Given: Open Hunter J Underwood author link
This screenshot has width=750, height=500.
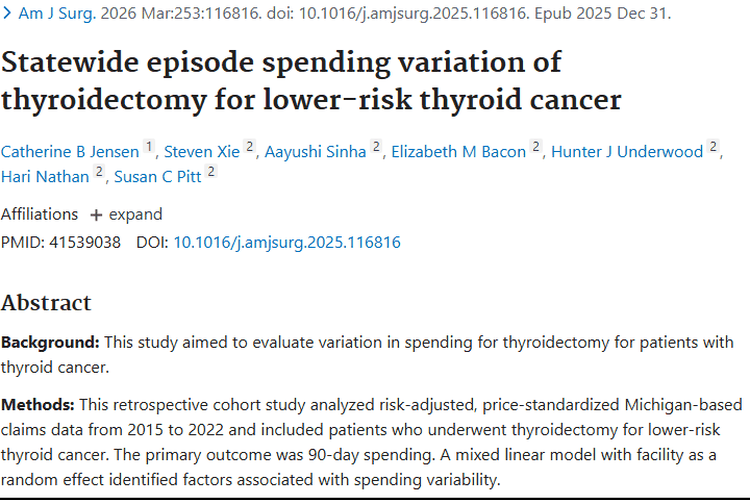Looking at the screenshot, I should (x=626, y=151).
